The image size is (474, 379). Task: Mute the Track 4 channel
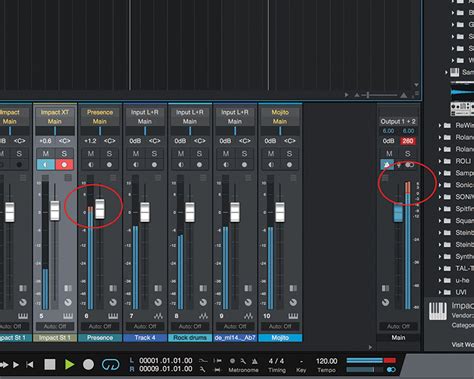136,154
